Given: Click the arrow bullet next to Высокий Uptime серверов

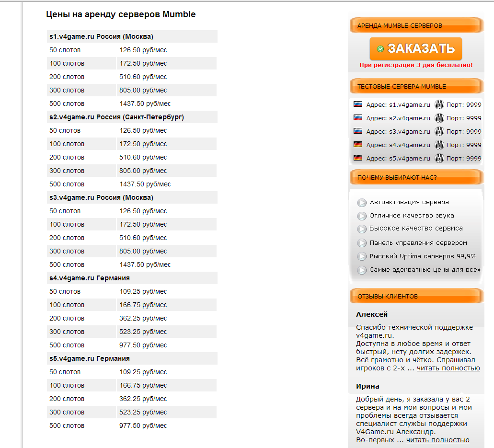Looking at the screenshot, I should coord(362,256).
